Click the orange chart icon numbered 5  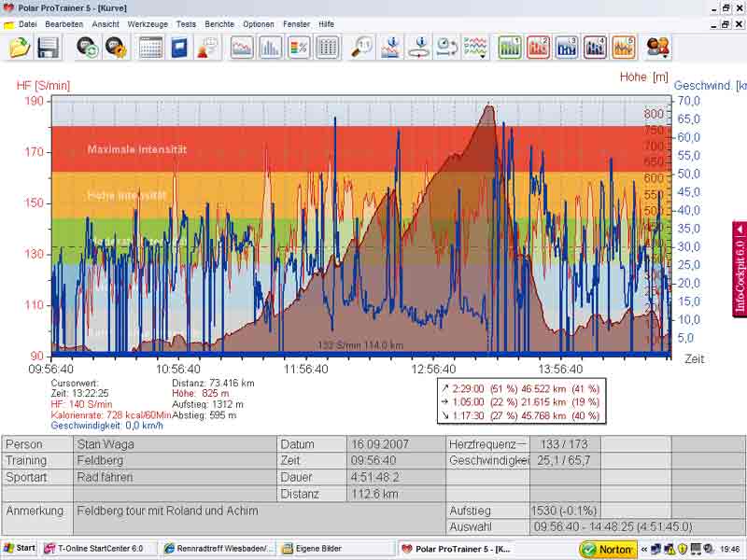(x=624, y=47)
